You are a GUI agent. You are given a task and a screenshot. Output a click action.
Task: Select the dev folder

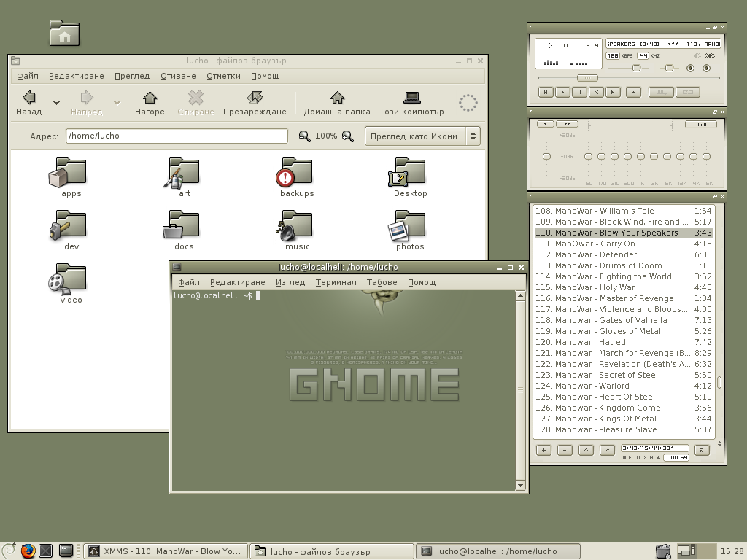click(71, 230)
